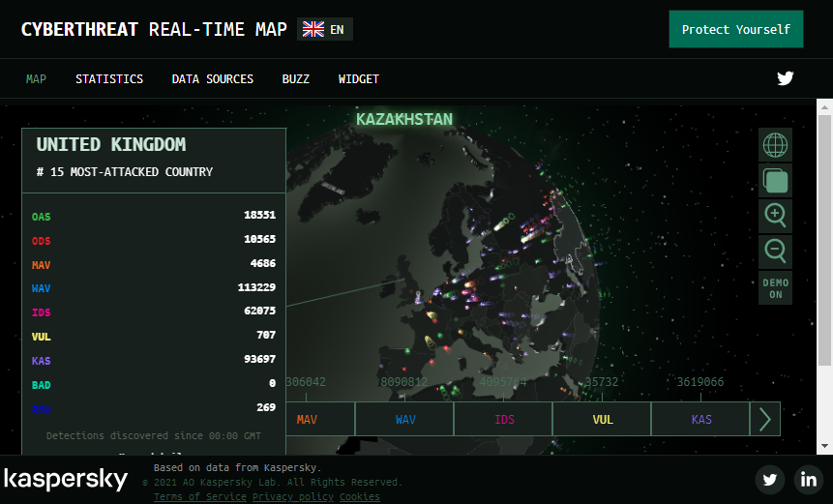Open Cookies link
The height and width of the screenshot is (504, 833).
(x=360, y=496)
